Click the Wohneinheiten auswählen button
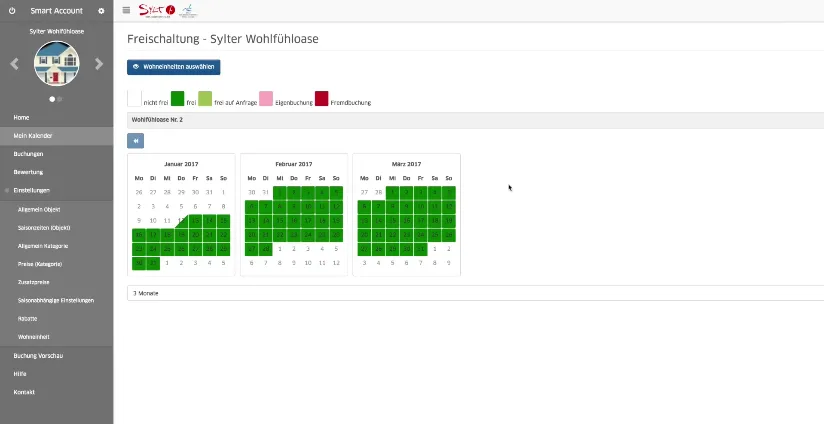 pos(173,67)
